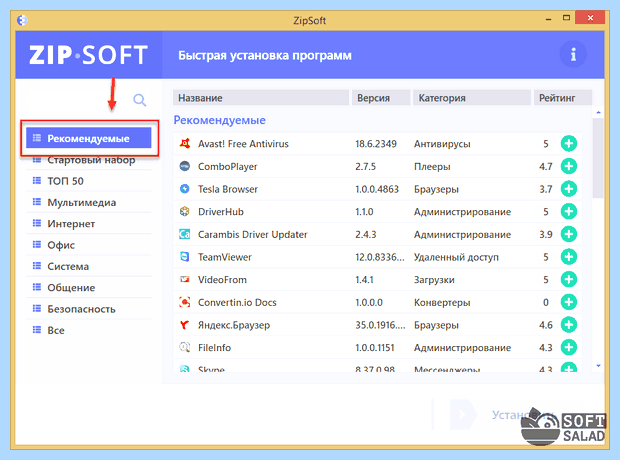Add ComboPlayer using its plus button
The image size is (620, 460).
569,166
